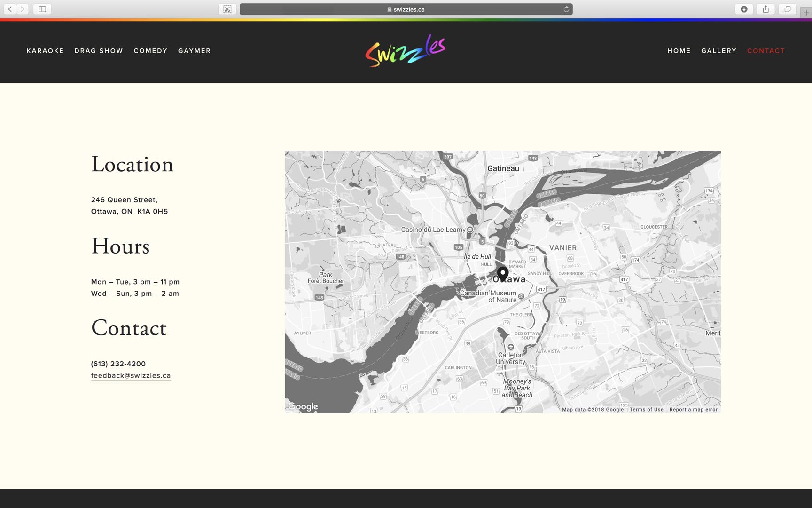812x508 pixels.
Task: Click the Safari back navigation arrow
Action: click(10, 8)
